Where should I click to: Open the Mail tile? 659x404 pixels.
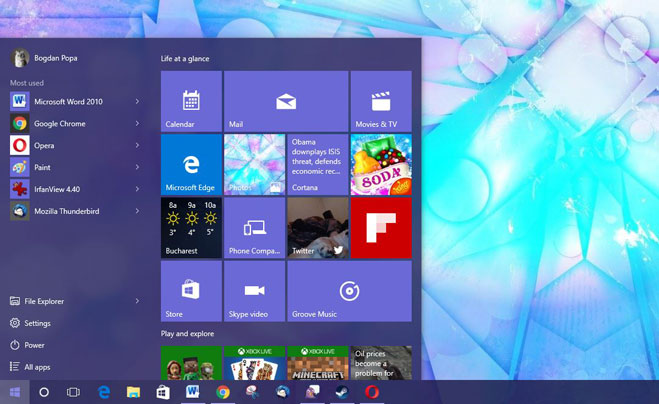pos(286,101)
